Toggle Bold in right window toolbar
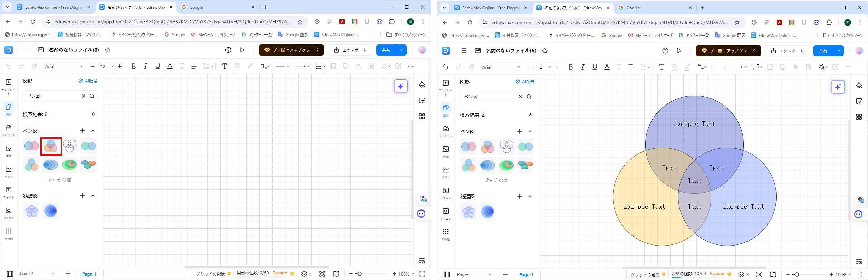Screen dimensions: 868x280 (x=571, y=67)
